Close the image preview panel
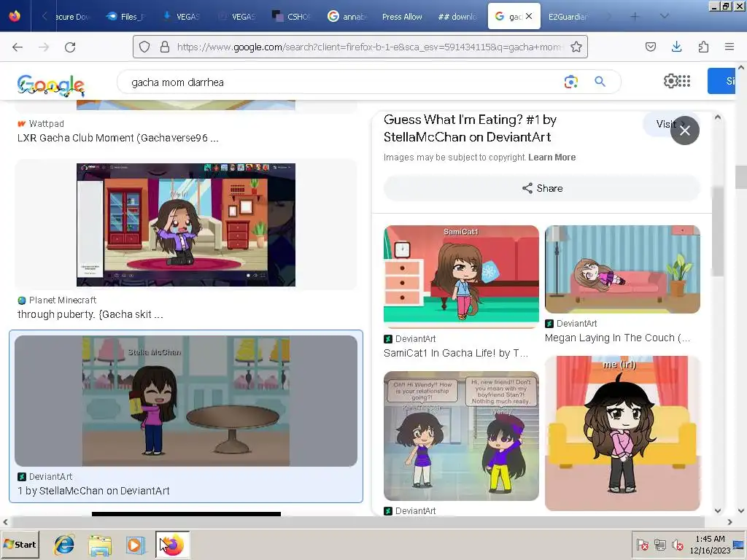The height and width of the screenshot is (560, 747). (684, 131)
